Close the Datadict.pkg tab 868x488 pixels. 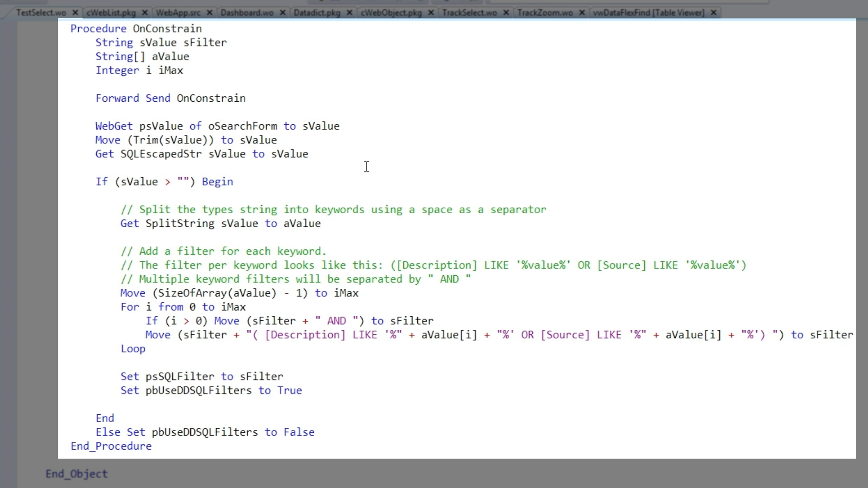point(349,13)
